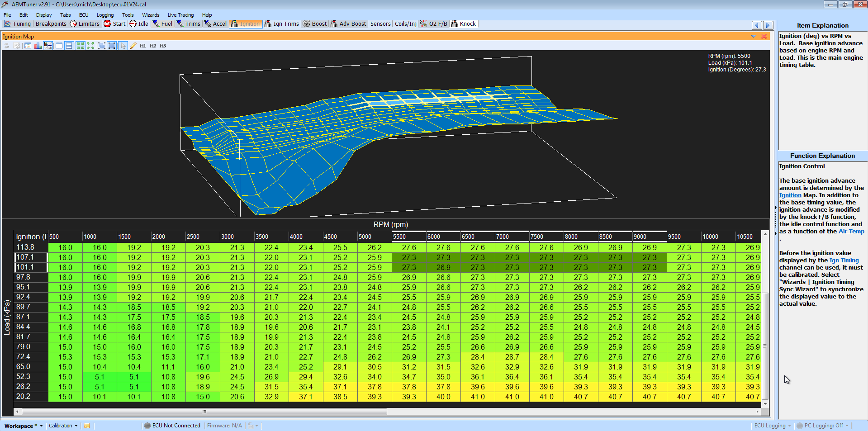Click the H3 history button

[x=163, y=46]
